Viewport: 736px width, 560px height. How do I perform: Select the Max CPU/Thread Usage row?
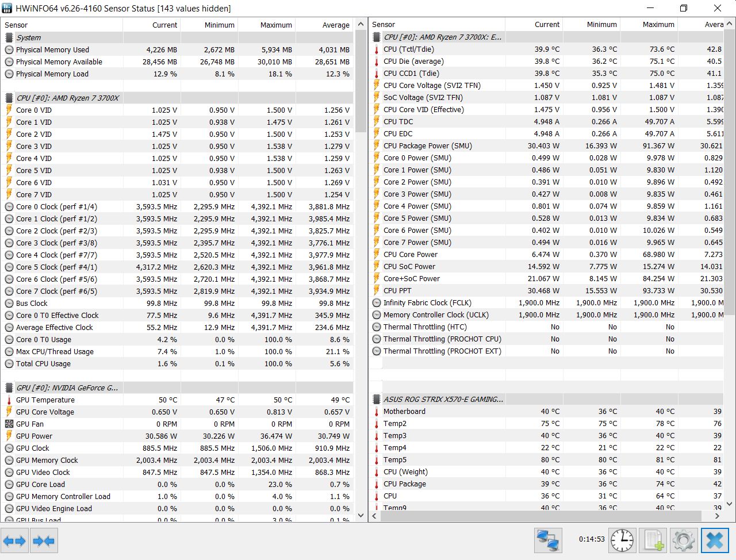(177, 351)
